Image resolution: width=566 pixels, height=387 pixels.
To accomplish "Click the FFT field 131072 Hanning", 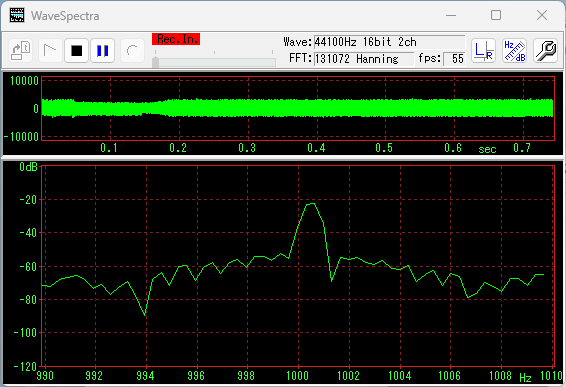I will coord(364,58).
